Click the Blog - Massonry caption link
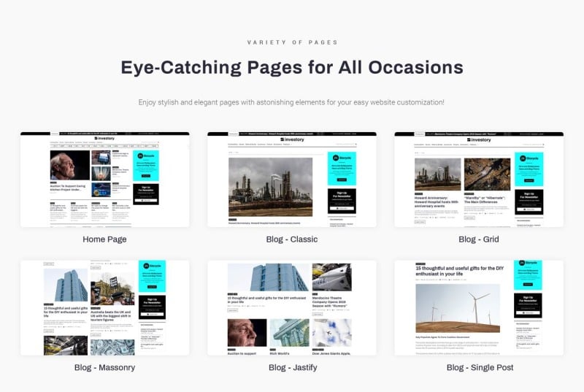 (x=104, y=367)
